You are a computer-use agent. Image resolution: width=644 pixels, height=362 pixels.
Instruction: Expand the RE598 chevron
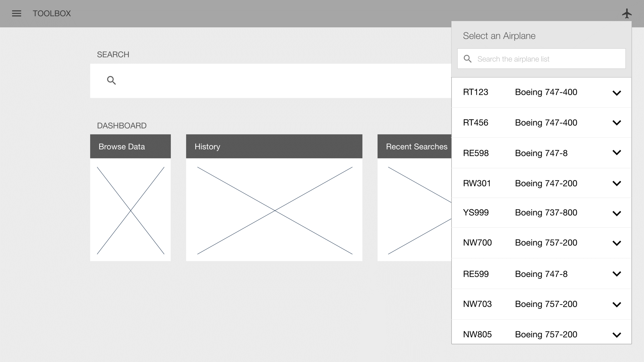(617, 153)
